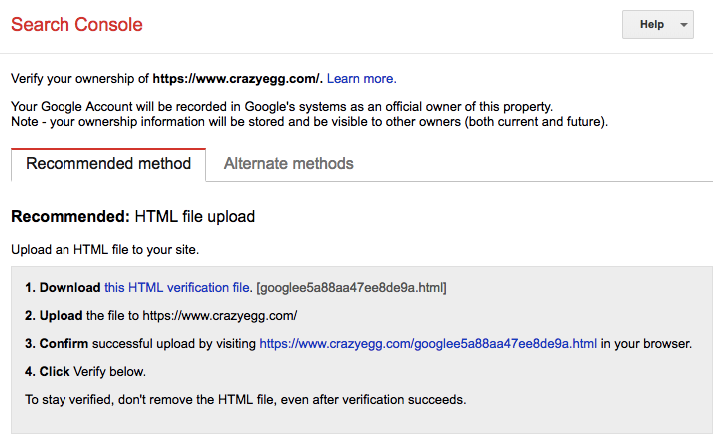Click the Upload an HTML file sentence
The height and width of the screenshot is (442, 725).
point(105,250)
